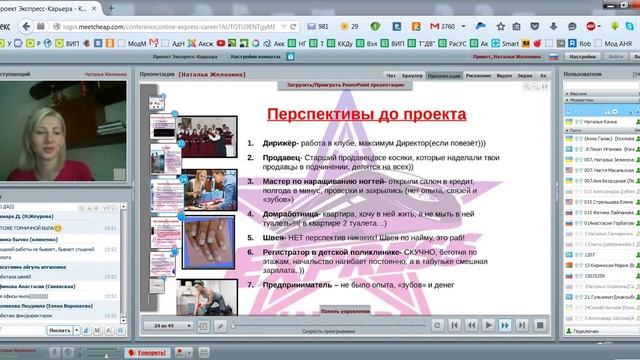Image resolution: width=640 pixels, height=360 pixels.
Task: Toggle chat moderation M icon
Action: (x=98, y=330)
